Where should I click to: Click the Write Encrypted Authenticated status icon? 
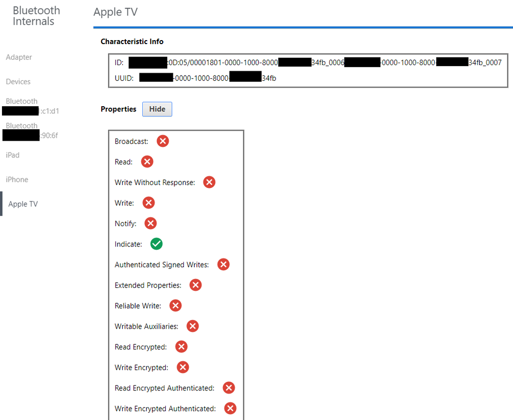tap(230, 408)
